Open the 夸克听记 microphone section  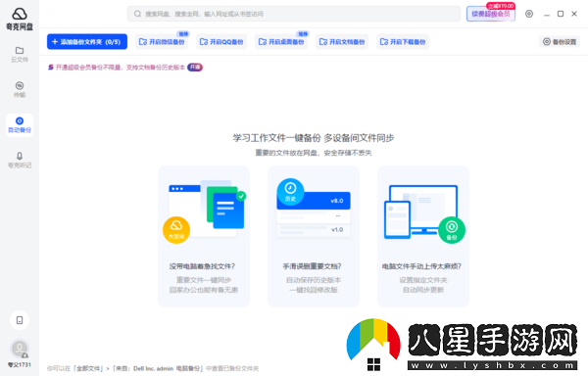tap(20, 160)
